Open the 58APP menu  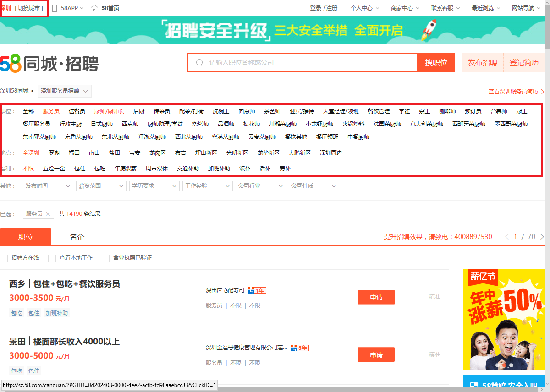(72, 8)
